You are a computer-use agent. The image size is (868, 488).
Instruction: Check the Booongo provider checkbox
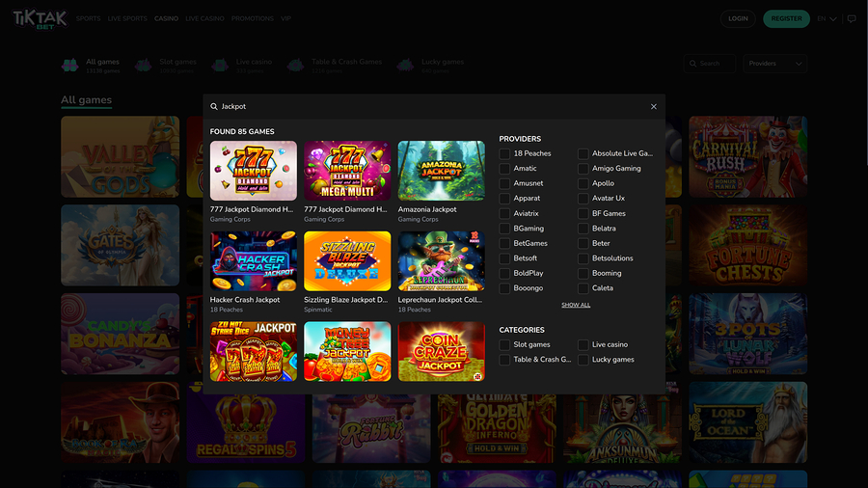point(504,288)
